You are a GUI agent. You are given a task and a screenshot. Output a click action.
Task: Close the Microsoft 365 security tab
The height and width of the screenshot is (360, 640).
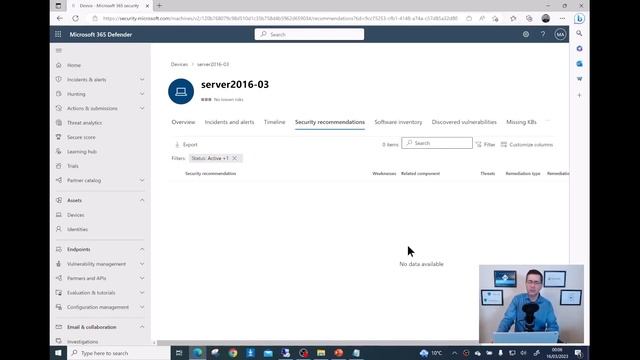[147, 6]
